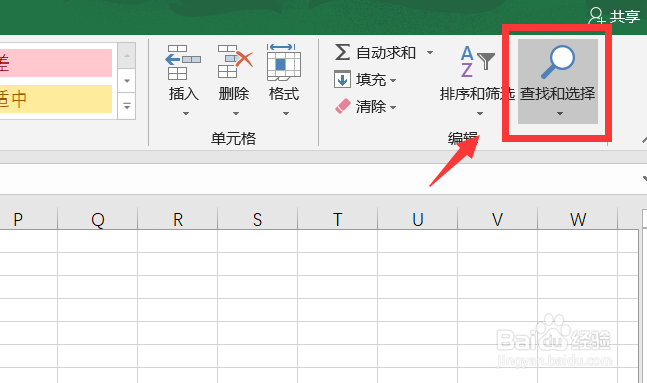Click the 单元格 group label
647x383 pixels.
[x=234, y=138]
